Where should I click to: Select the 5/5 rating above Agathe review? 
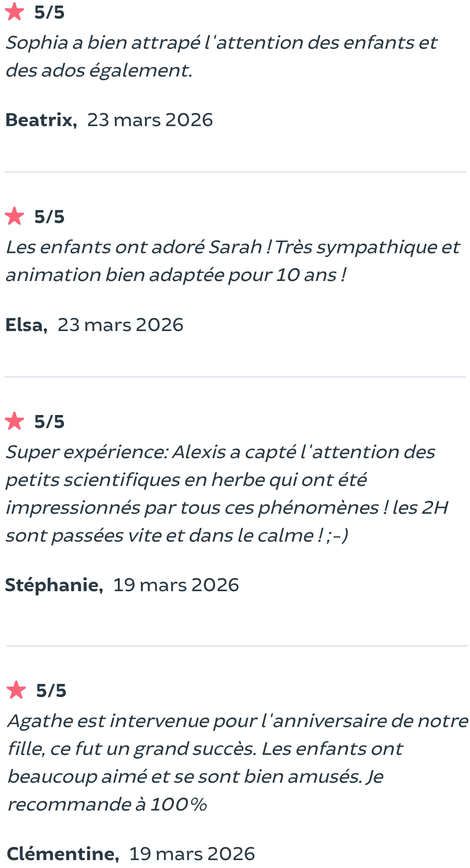click(51, 691)
